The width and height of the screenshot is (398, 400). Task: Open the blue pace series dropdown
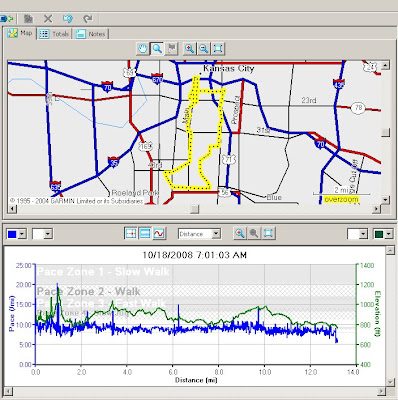click(x=22, y=234)
